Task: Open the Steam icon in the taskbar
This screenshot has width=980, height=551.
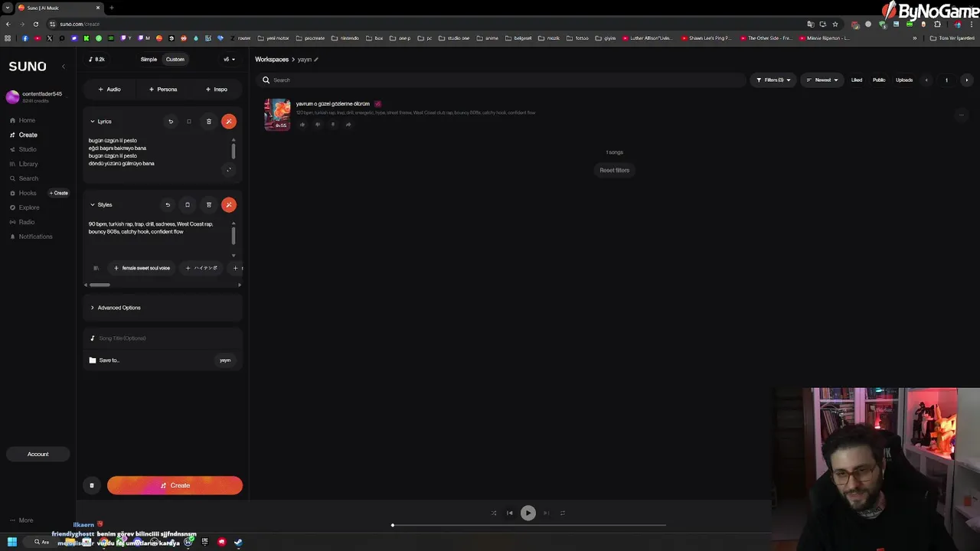Action: 238,542
